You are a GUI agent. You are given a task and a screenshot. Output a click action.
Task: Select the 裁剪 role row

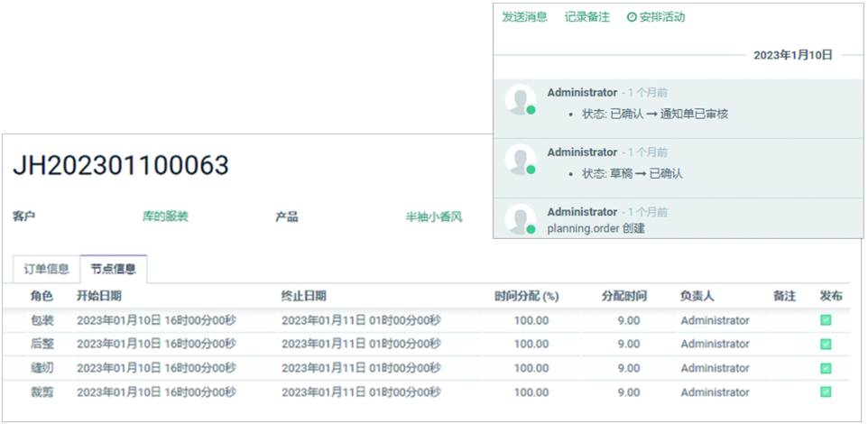pyautogui.click(x=42, y=392)
